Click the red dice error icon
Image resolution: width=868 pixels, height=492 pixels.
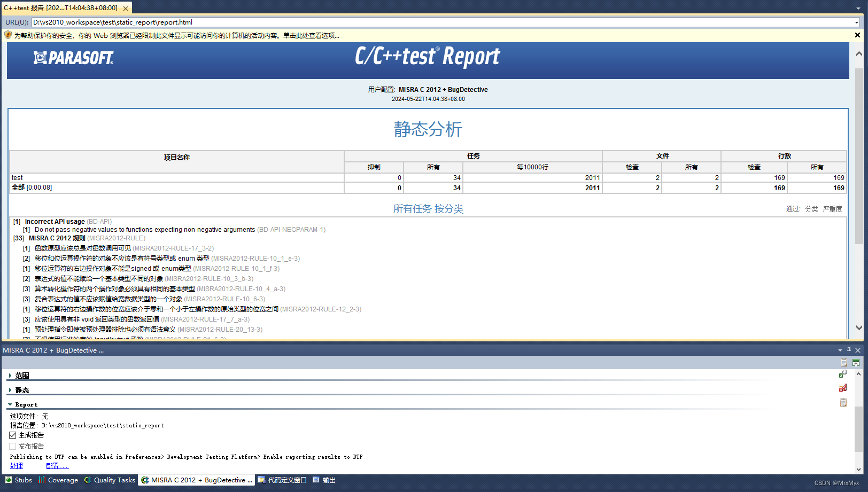pyautogui.click(x=843, y=388)
